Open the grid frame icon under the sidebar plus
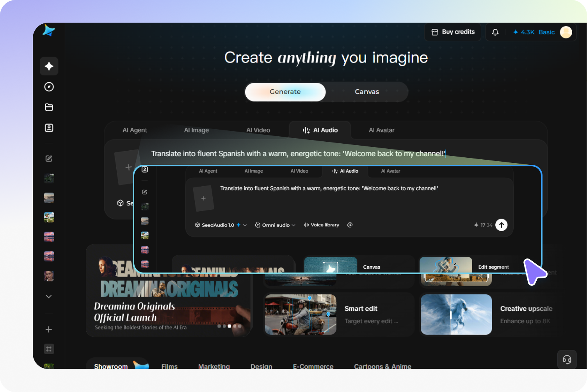Screen dimensions: 587x392 (x=49, y=349)
